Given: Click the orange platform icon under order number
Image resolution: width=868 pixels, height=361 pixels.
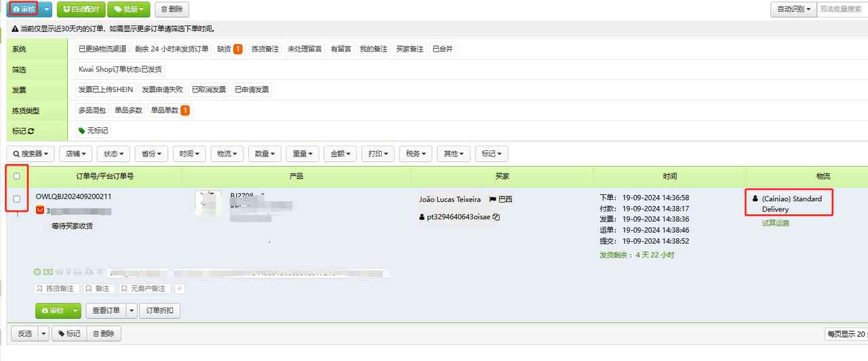Looking at the screenshot, I should pyautogui.click(x=40, y=211).
